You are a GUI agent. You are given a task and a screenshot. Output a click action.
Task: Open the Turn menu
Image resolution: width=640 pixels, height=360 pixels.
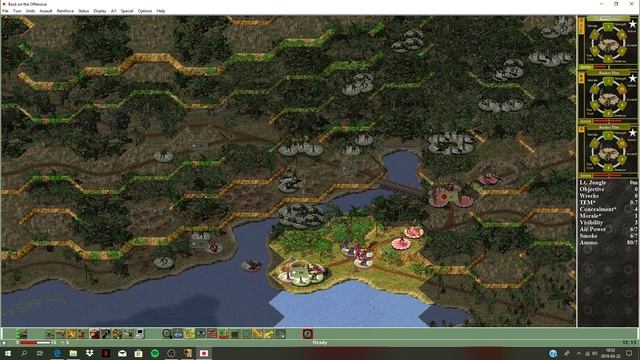[x=17, y=11]
